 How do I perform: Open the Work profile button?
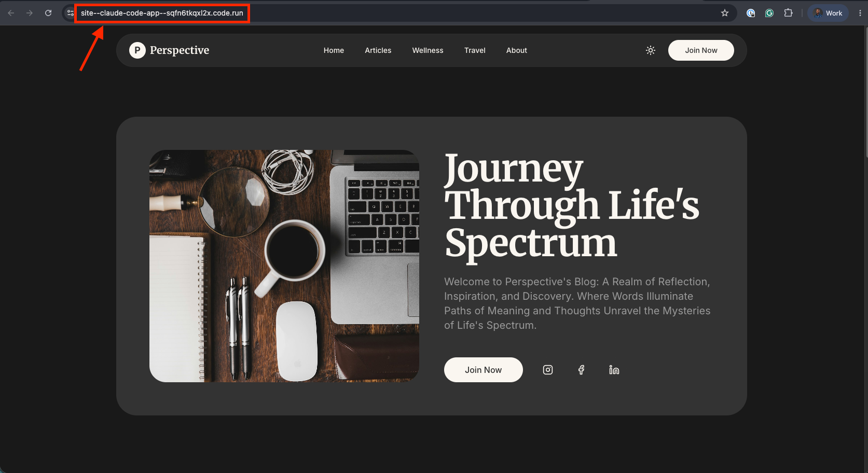pos(828,13)
